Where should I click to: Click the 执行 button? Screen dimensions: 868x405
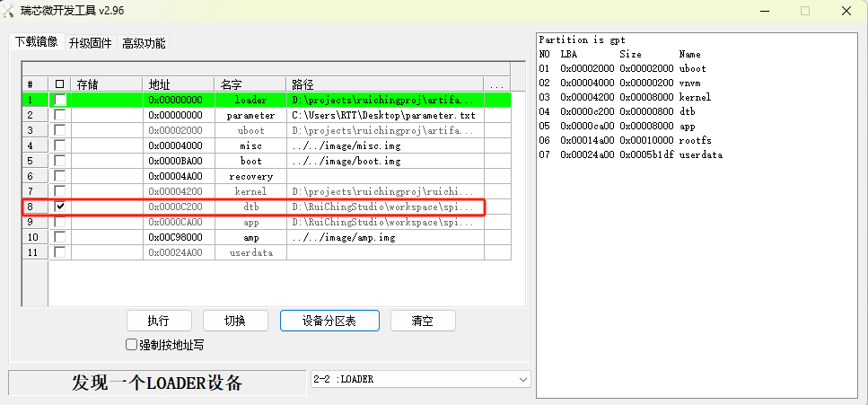tap(158, 321)
